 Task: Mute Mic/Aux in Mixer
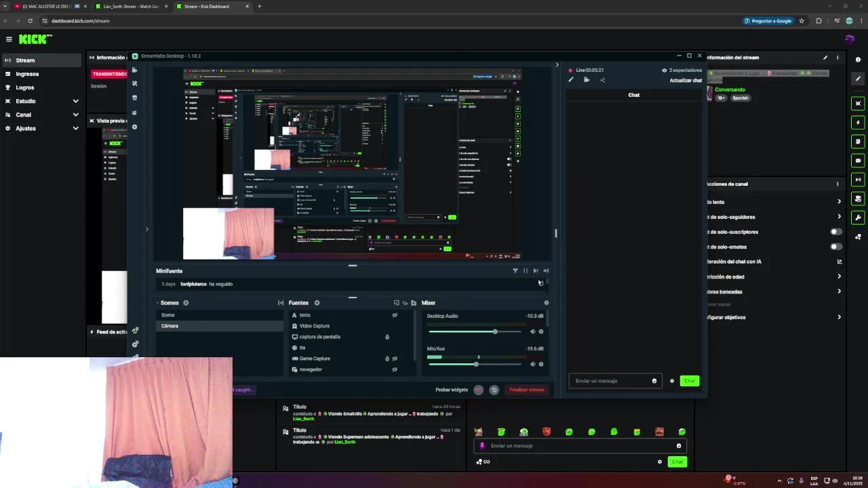(x=532, y=364)
